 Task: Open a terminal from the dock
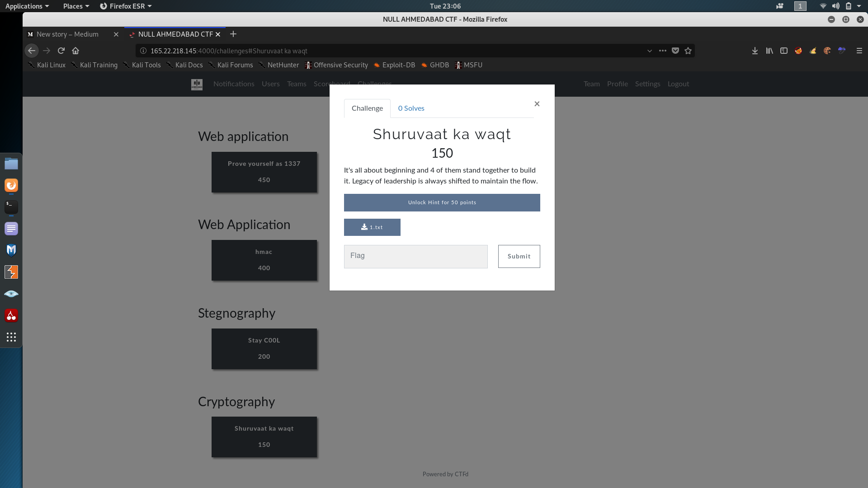(11, 207)
